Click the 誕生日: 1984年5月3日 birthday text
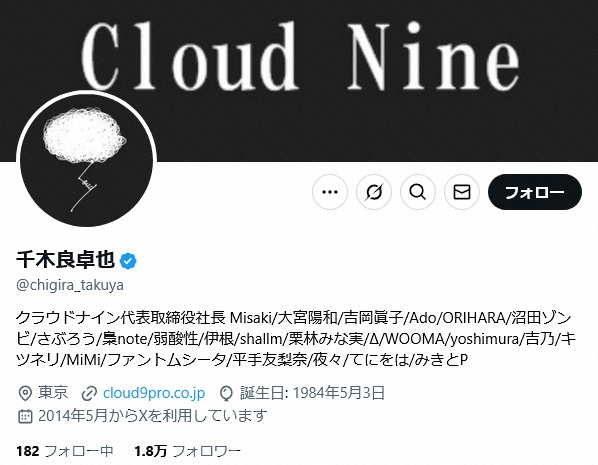 [312, 393]
